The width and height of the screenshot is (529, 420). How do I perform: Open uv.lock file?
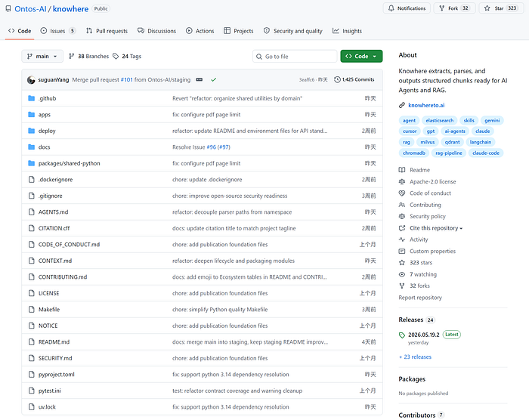click(47, 407)
